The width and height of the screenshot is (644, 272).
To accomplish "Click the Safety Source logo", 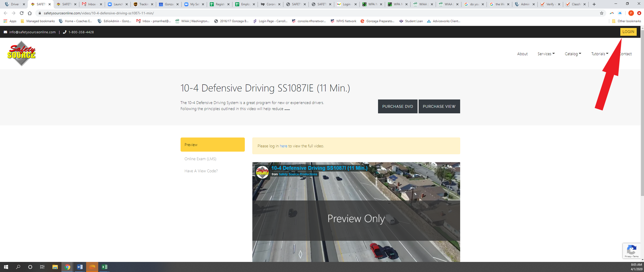I will (x=21, y=53).
